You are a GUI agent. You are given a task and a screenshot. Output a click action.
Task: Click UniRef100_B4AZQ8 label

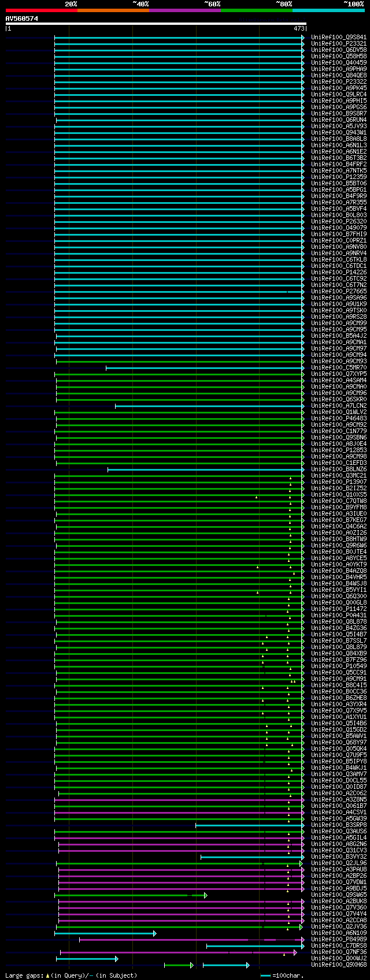pyautogui.click(x=339, y=571)
